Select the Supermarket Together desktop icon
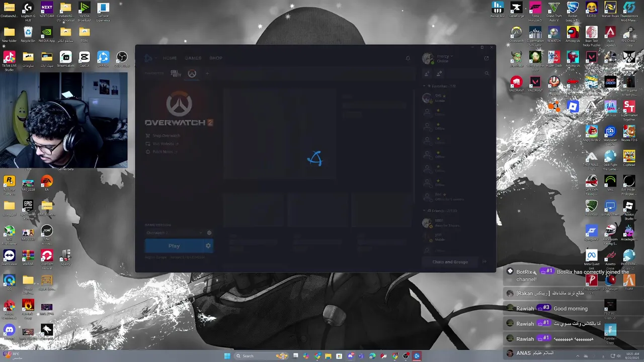 click(629, 111)
